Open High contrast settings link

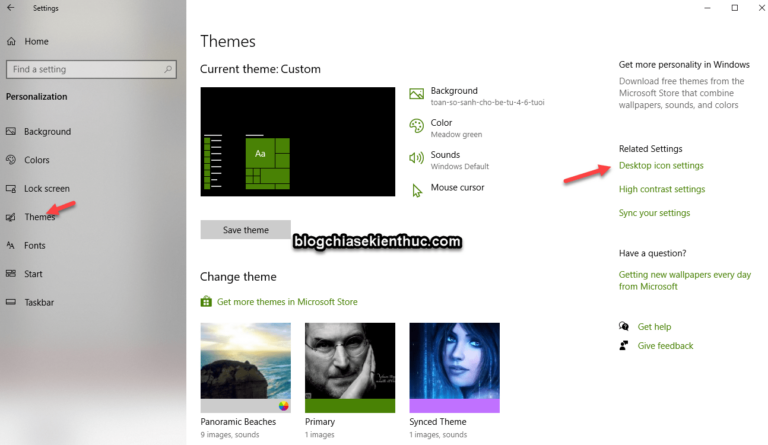tap(661, 189)
